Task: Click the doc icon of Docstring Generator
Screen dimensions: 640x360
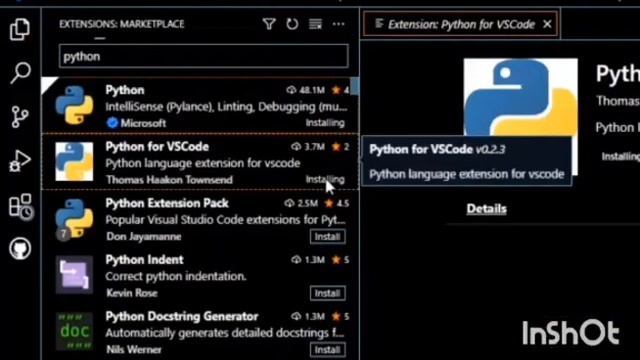Action: [74, 331]
